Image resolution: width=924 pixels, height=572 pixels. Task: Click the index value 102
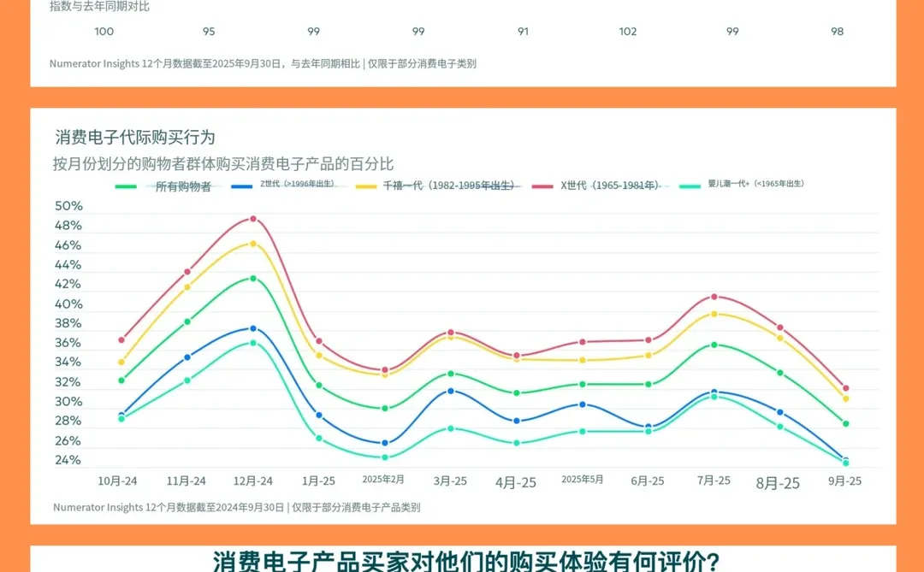[628, 31]
